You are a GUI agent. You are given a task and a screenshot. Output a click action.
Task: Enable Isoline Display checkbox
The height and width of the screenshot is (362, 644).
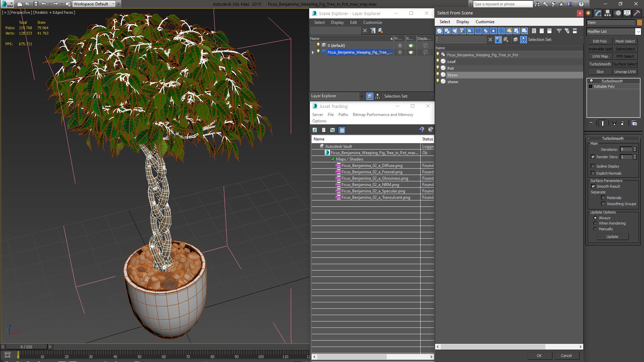[x=593, y=166]
